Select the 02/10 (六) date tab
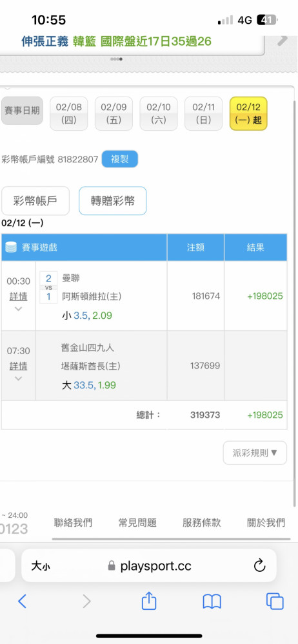The image size is (298, 644). [159, 113]
